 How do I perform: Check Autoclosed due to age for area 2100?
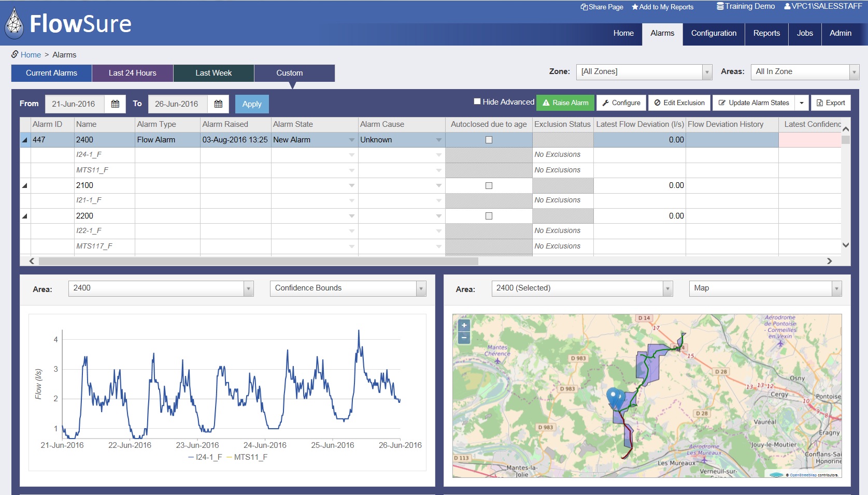click(x=489, y=185)
